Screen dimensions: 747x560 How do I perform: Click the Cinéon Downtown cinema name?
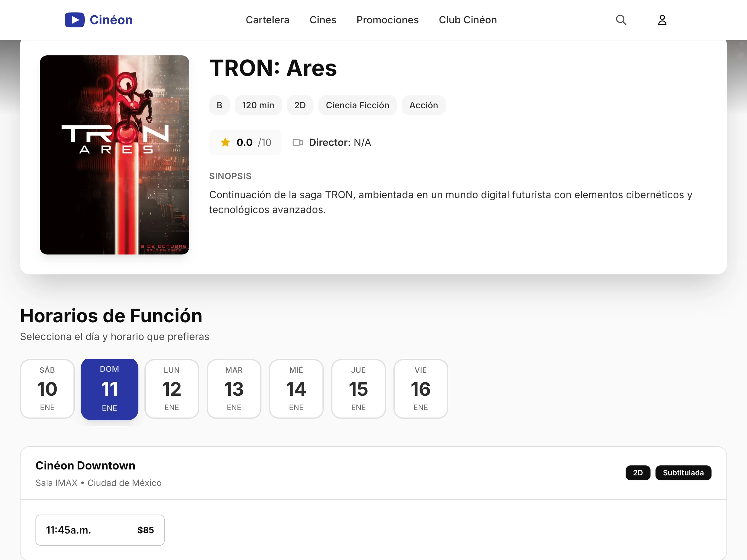(x=85, y=465)
